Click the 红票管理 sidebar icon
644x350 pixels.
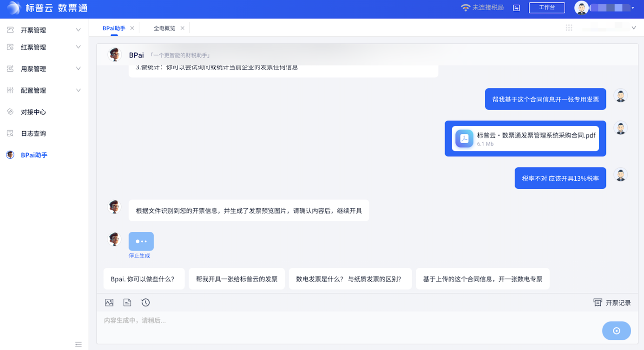[10, 47]
